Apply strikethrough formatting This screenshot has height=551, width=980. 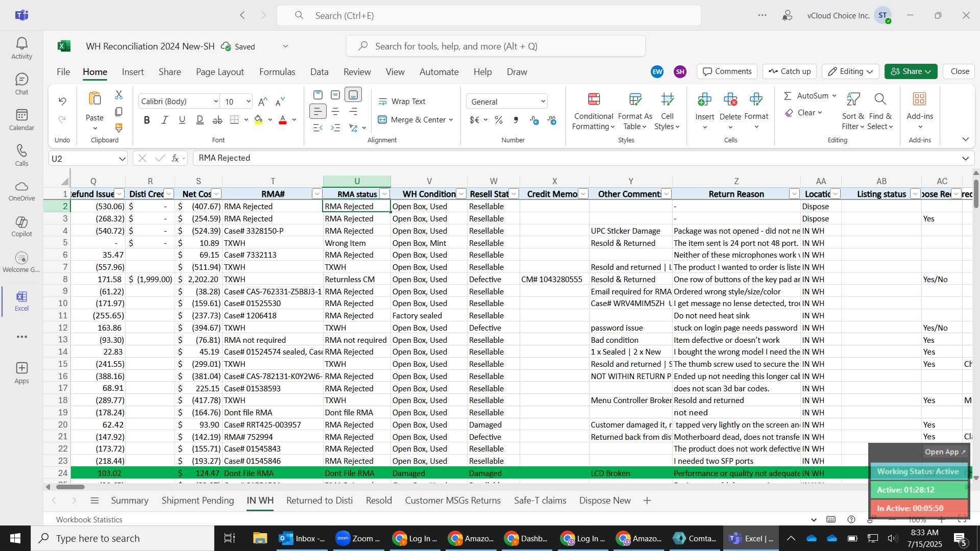[217, 120]
